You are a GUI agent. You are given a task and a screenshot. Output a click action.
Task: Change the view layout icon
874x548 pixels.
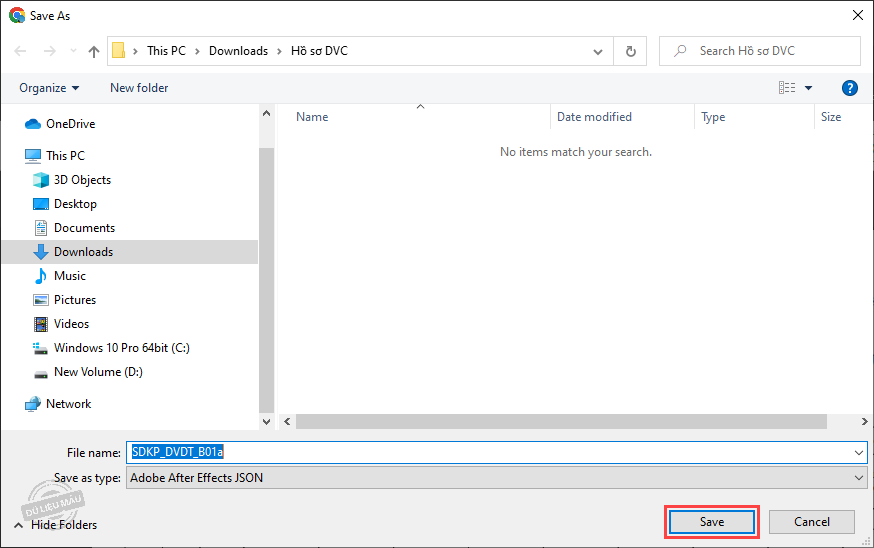coord(787,88)
